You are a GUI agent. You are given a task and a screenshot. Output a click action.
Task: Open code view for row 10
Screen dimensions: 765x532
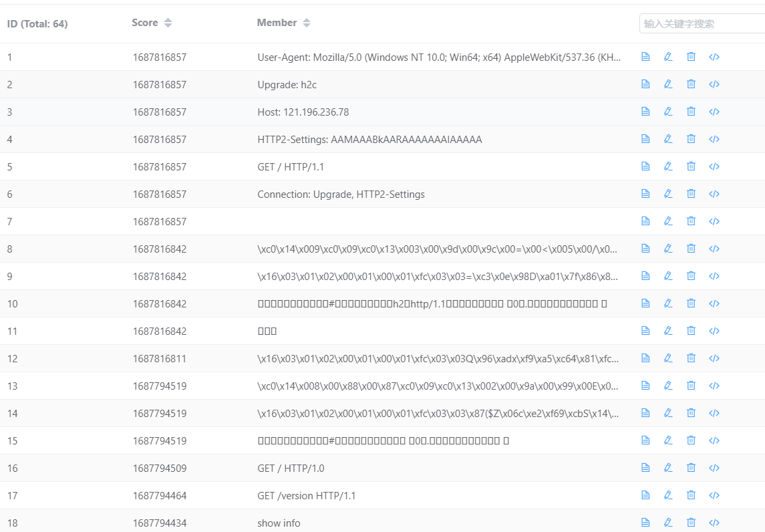coord(714,303)
